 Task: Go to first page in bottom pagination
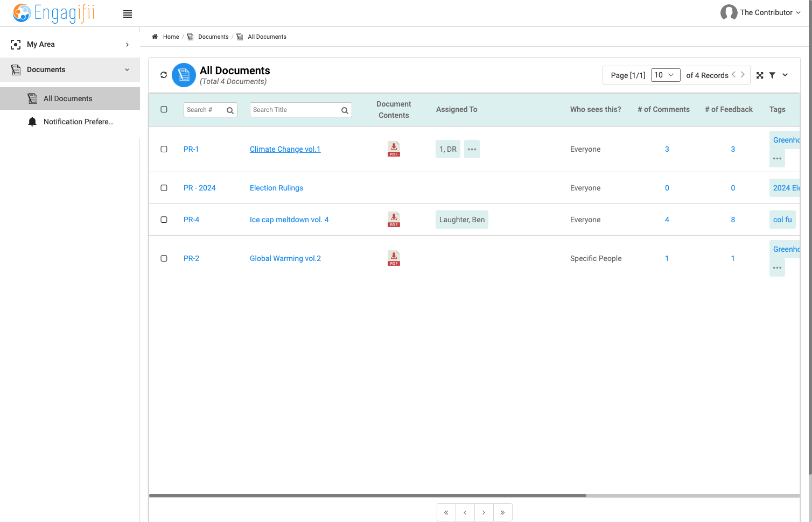(446, 512)
